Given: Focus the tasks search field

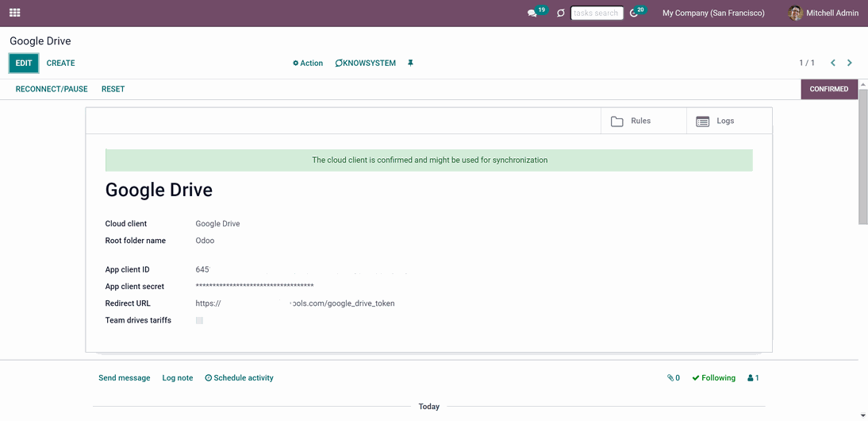Looking at the screenshot, I should 597,13.
